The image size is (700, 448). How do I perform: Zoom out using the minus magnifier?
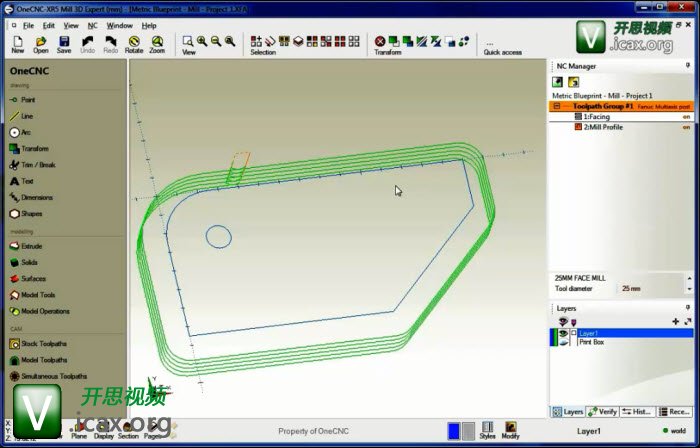(216, 41)
